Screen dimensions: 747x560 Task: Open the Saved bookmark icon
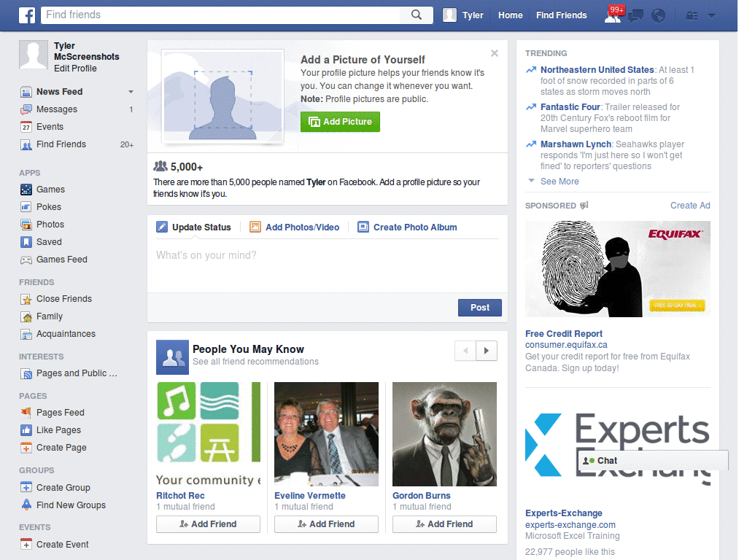point(26,242)
